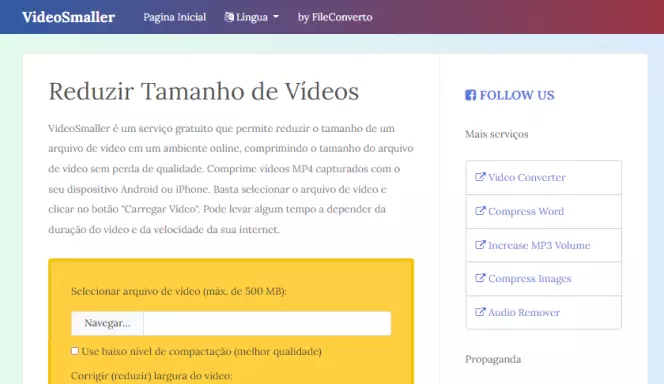Viewport: 664px width, 384px height.
Task: Open the Increase MP3 Volume link
Action: coord(539,245)
